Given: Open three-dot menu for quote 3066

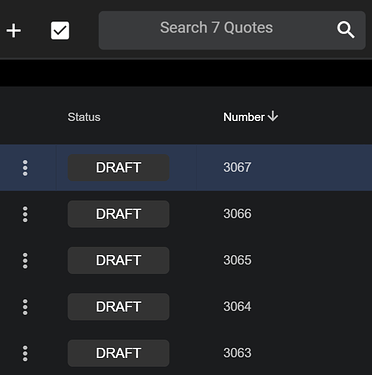Looking at the screenshot, I should pos(25,214).
